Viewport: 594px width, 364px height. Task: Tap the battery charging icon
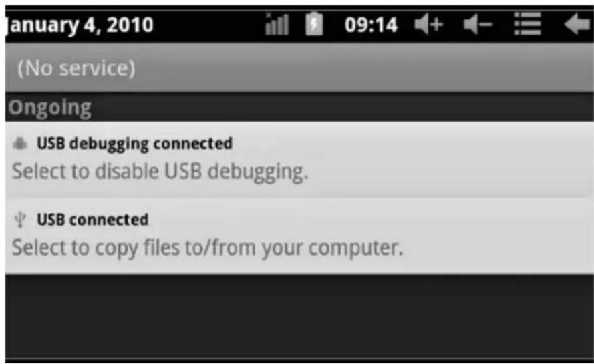coord(314,24)
